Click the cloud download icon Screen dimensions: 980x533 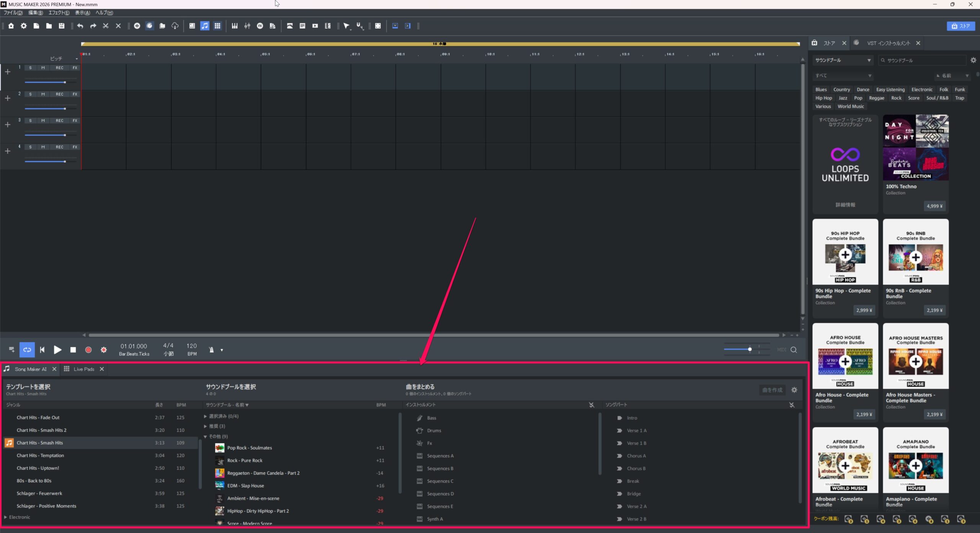pyautogui.click(x=175, y=26)
